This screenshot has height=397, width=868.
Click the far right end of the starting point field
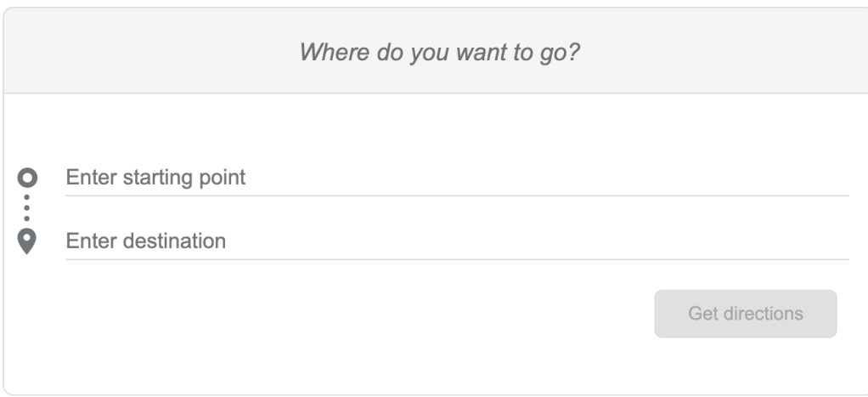click(x=837, y=178)
